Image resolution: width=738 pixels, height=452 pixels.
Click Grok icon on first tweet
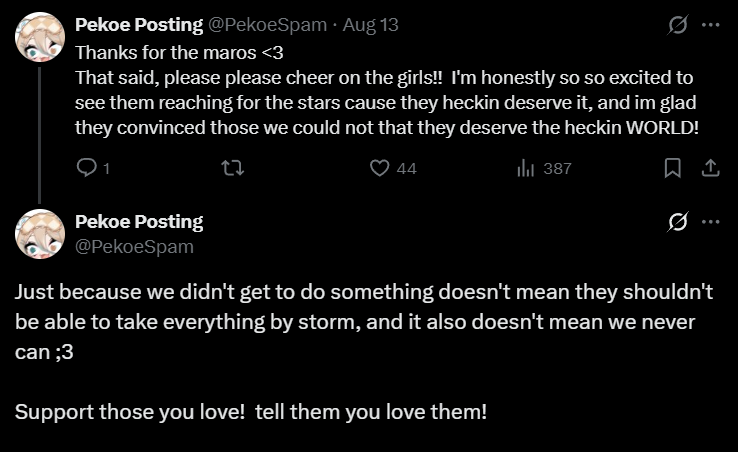pyautogui.click(x=677, y=25)
